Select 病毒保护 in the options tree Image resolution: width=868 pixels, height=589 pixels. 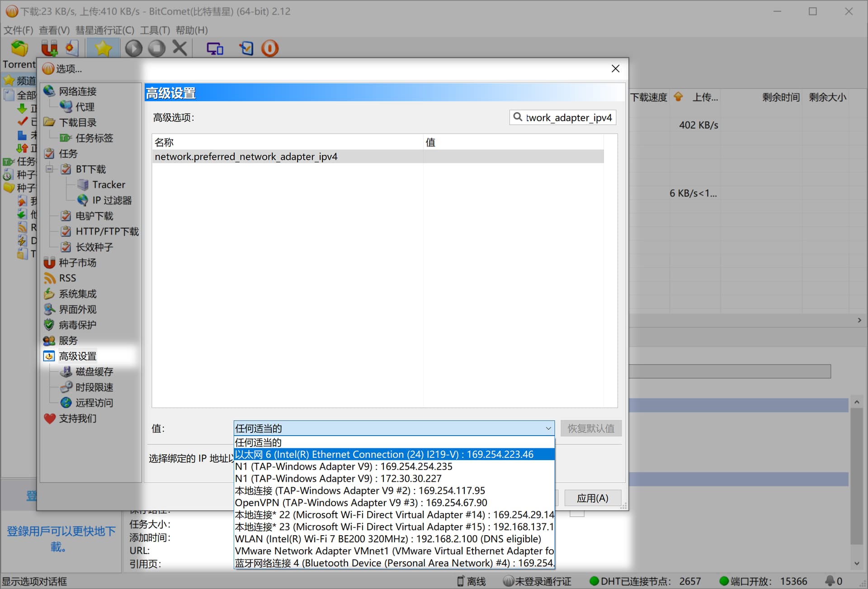77,325
